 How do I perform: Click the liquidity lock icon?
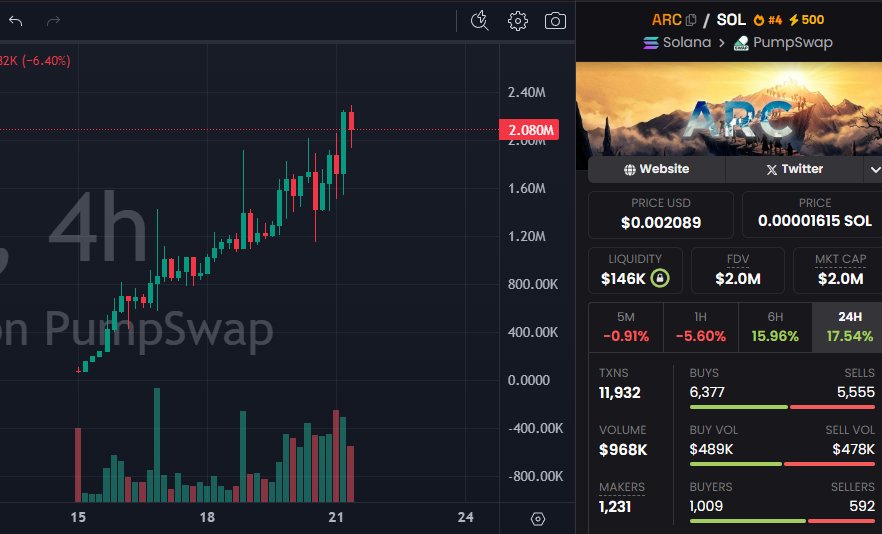(x=659, y=278)
